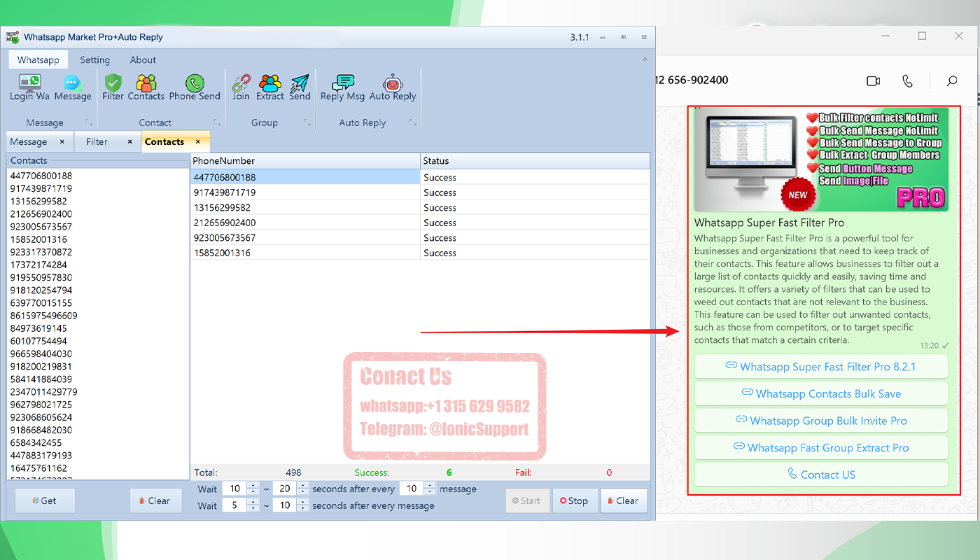Minimize the WhatsApp window
The height and width of the screenshot is (560, 980).
coord(885,36)
